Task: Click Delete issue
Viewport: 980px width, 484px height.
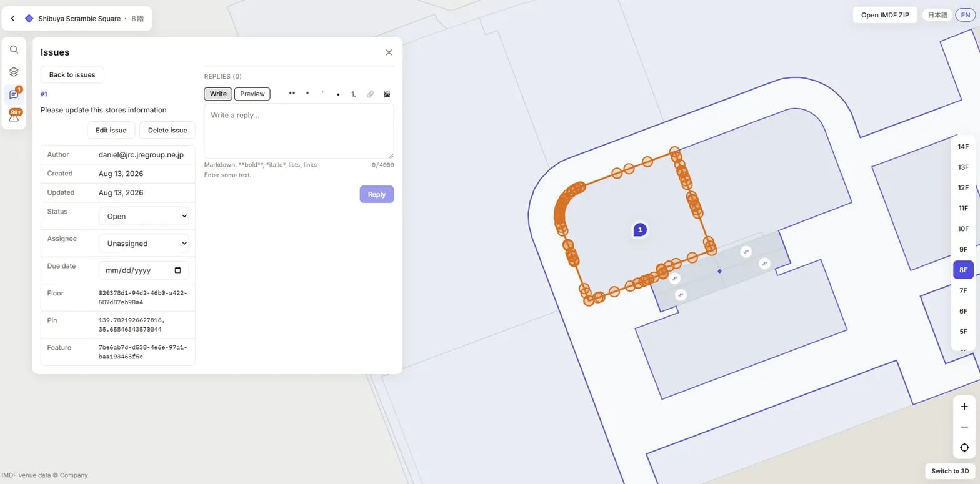Action: tap(167, 131)
